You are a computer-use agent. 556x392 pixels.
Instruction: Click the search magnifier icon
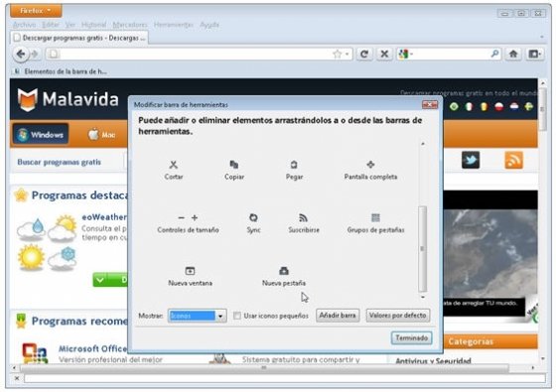pos(494,54)
